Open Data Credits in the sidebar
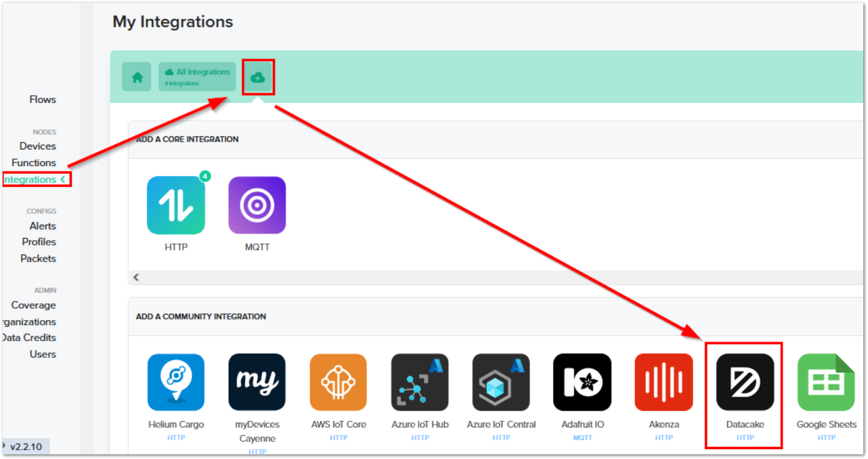This screenshot has width=868, height=459. point(29,338)
